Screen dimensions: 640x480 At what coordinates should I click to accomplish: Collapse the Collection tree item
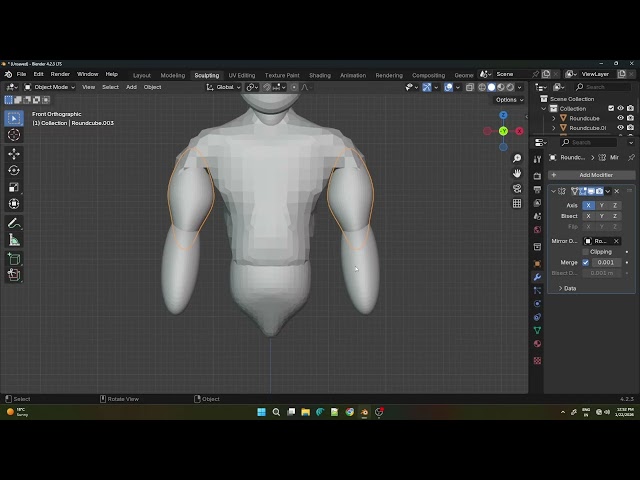pos(544,109)
